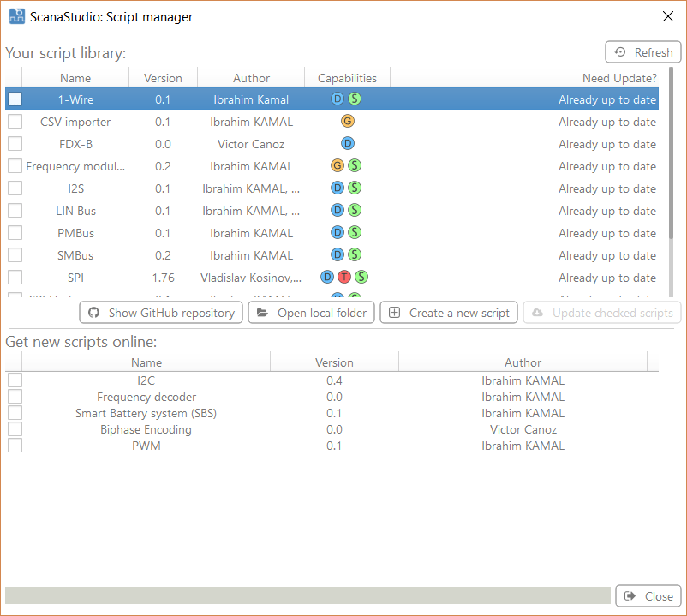Click the red T capability badge on SPI
687x616 pixels.
tap(344, 277)
